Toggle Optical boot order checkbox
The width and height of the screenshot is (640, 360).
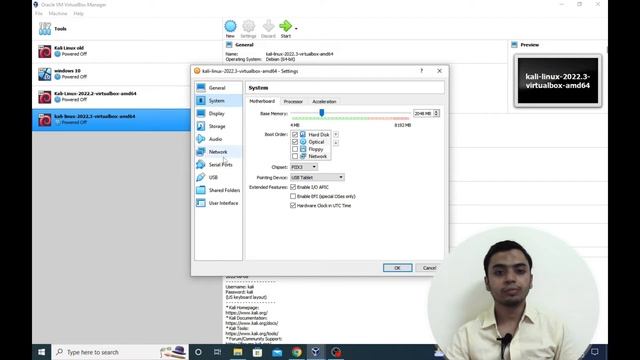[295, 142]
